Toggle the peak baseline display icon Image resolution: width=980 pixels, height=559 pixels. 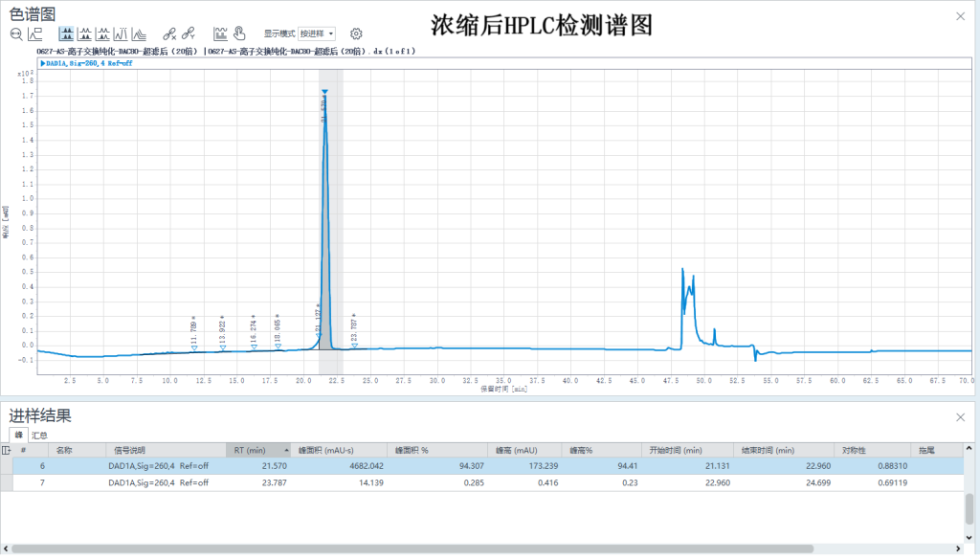(220, 34)
